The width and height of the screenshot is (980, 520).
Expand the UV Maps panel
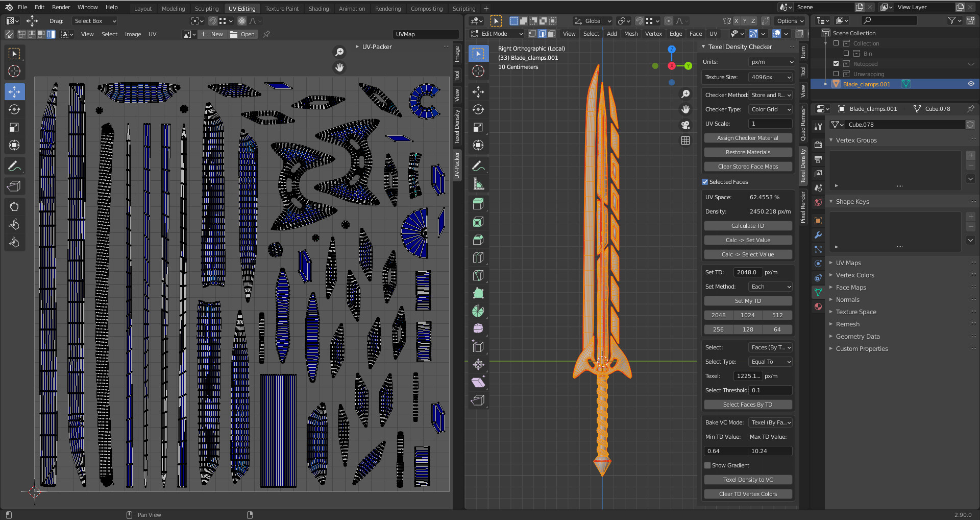tap(848, 263)
